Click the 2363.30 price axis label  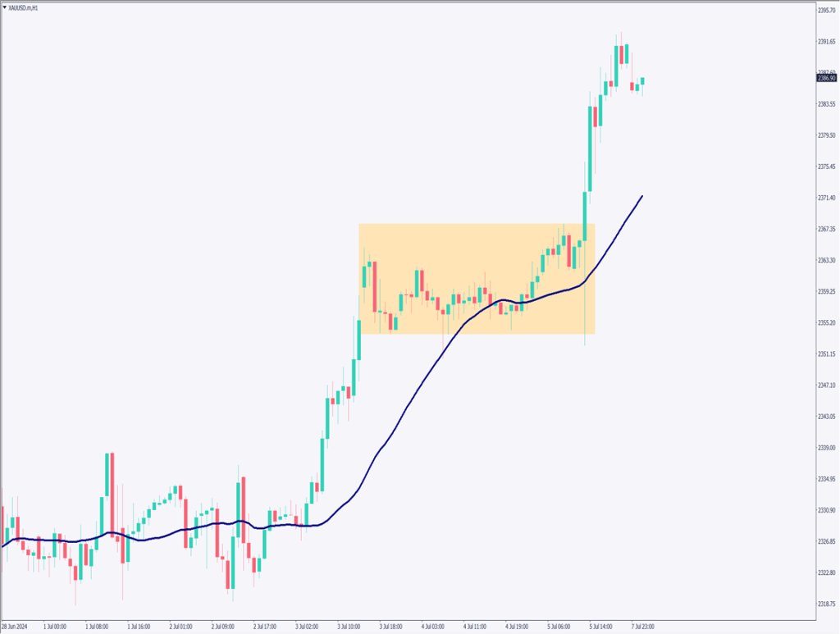coord(826,260)
